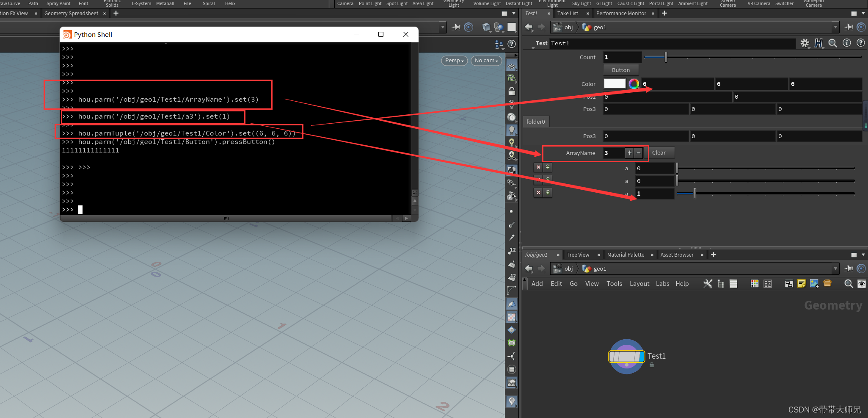This screenshot has height=418, width=868.
Task: Open viewport pane options arrow menu
Action: click(514, 14)
